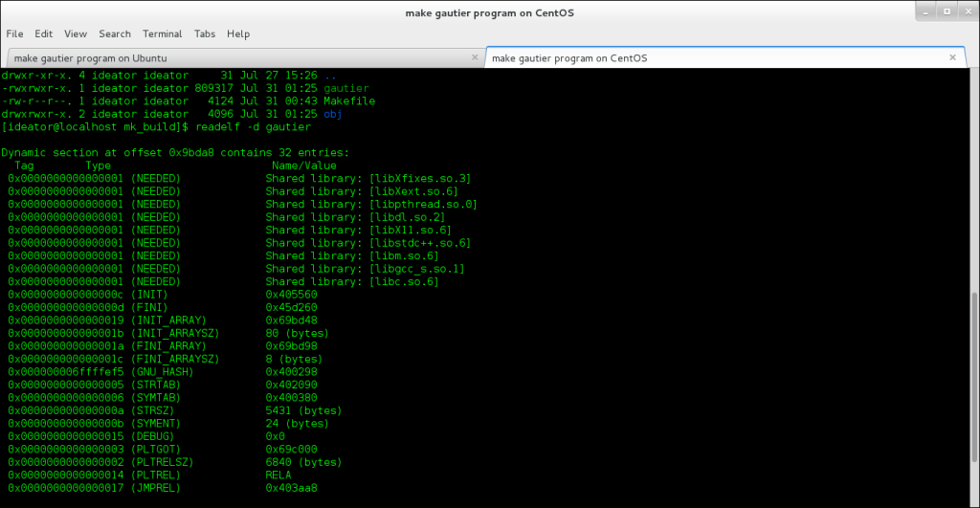Click the Tag column header
Viewport: 980px width, 508px height.
point(24,166)
